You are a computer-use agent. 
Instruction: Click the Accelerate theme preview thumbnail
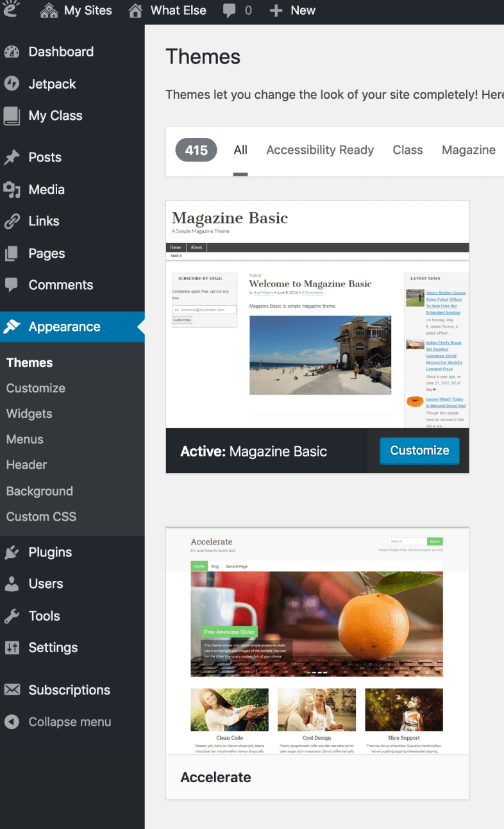[317, 641]
